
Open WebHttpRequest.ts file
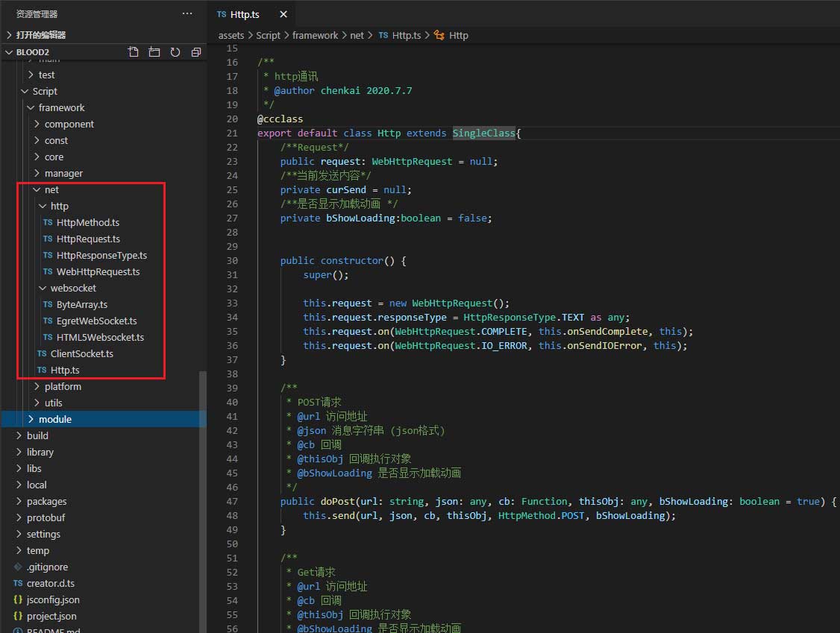[x=98, y=271]
